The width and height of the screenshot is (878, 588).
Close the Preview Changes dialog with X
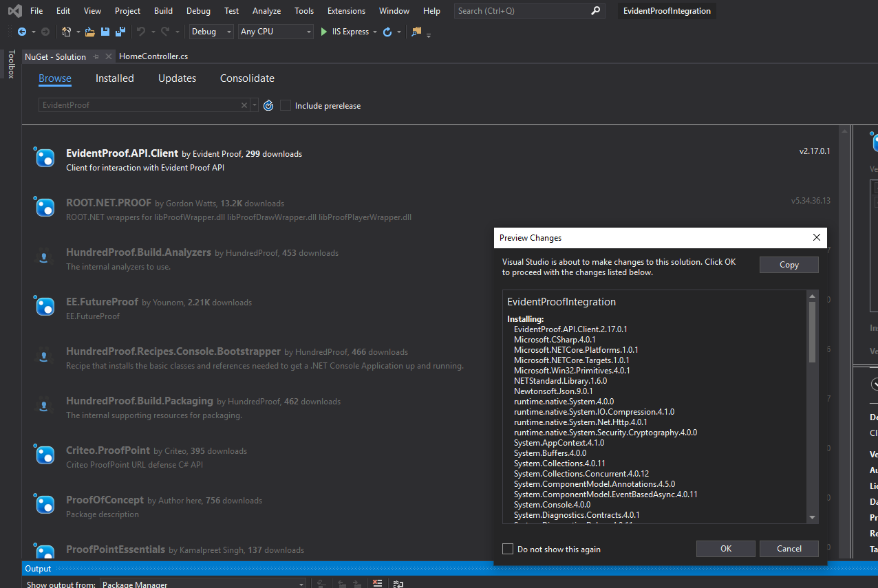[x=817, y=237]
